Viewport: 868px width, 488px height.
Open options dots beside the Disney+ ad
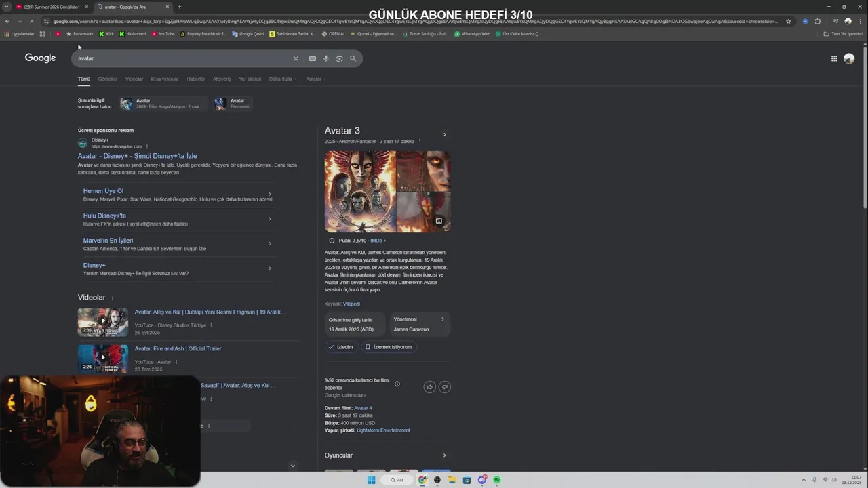tap(146, 146)
